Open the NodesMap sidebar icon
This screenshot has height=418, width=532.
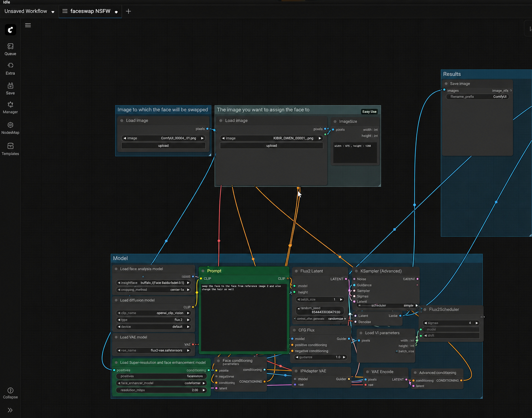(x=10, y=125)
